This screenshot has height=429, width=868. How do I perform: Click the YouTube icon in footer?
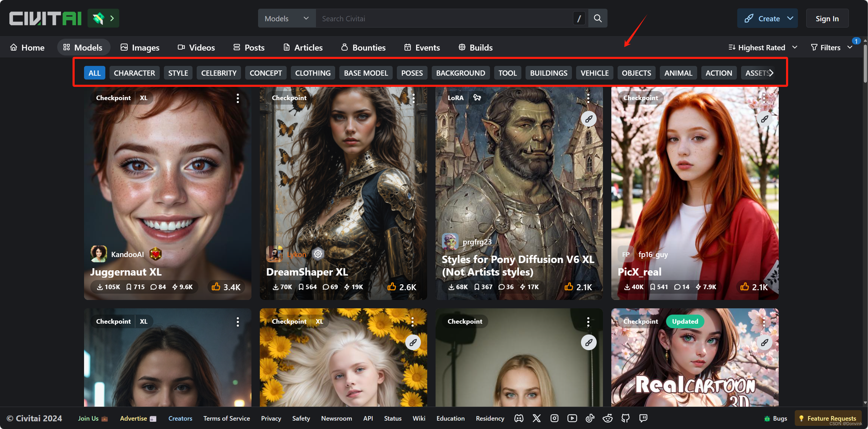click(572, 418)
